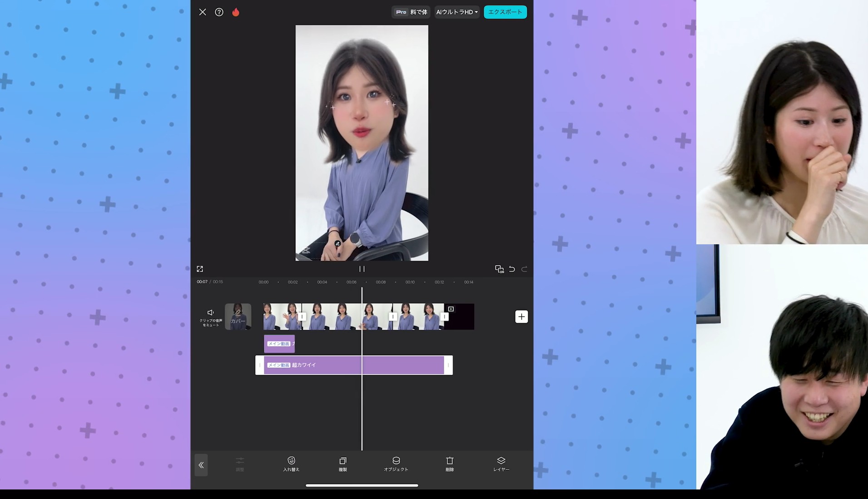Close the editor with the X icon
The width and height of the screenshot is (868, 499).
tap(203, 12)
